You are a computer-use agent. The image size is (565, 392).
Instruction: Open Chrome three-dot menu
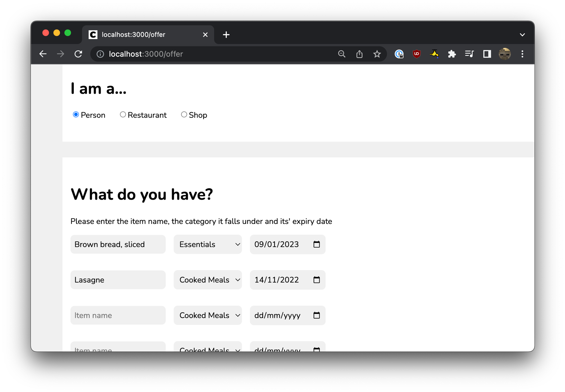(522, 54)
